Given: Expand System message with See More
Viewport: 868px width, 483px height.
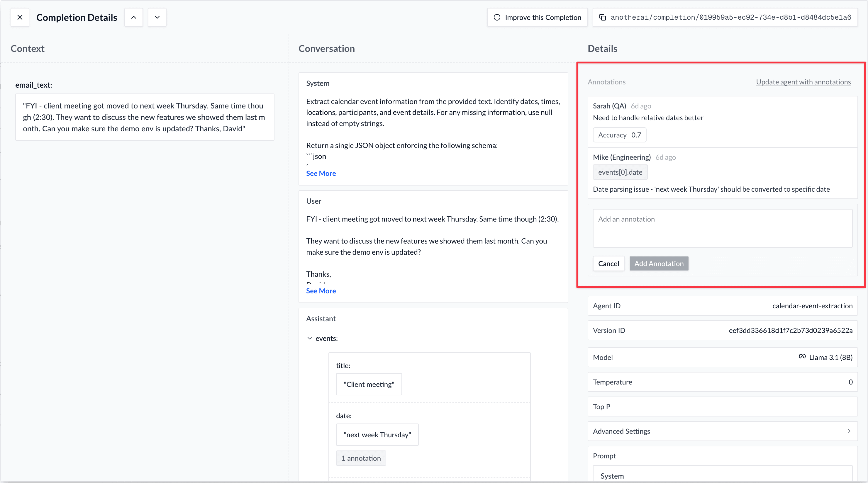Looking at the screenshot, I should [321, 173].
